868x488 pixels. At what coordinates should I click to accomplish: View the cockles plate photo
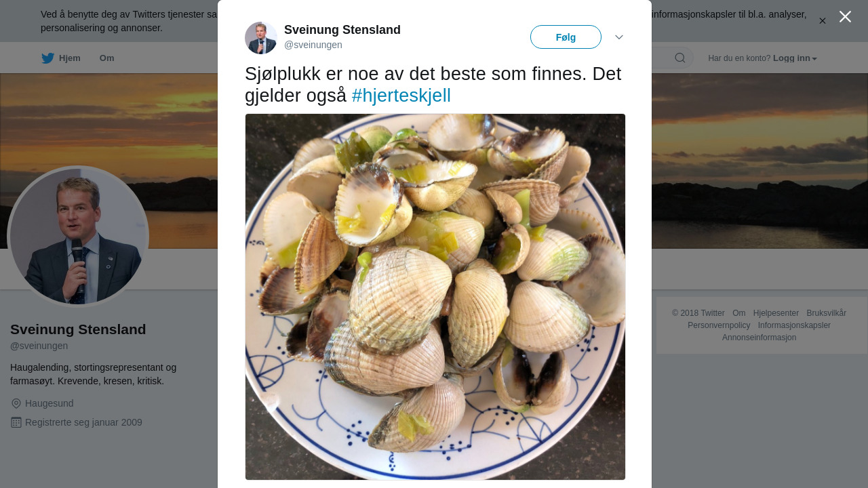tap(435, 297)
